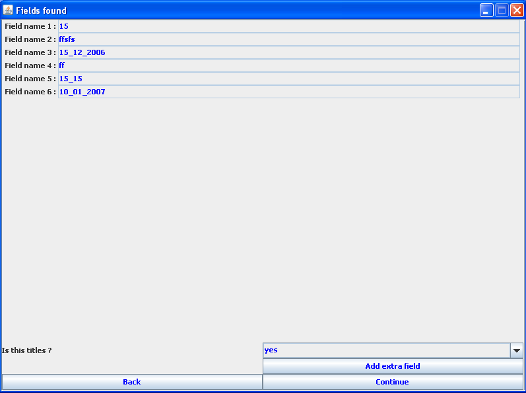Click the Java icon in the title bar

pos(8,10)
